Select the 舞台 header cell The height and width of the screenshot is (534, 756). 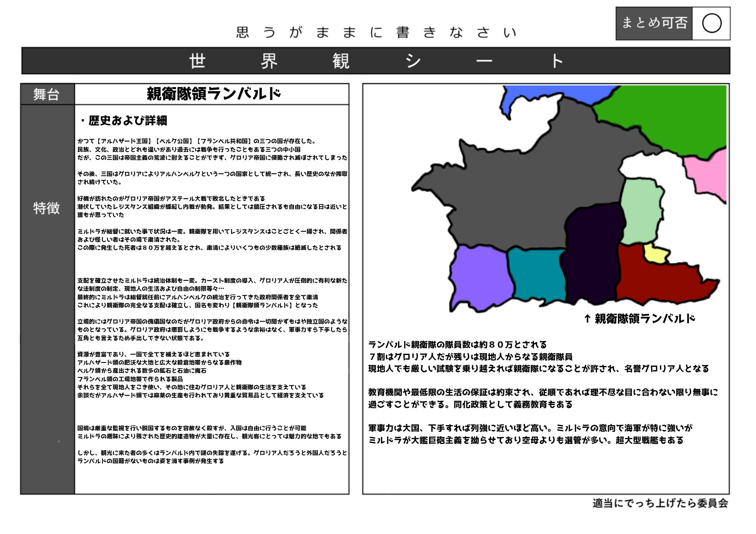(x=47, y=94)
